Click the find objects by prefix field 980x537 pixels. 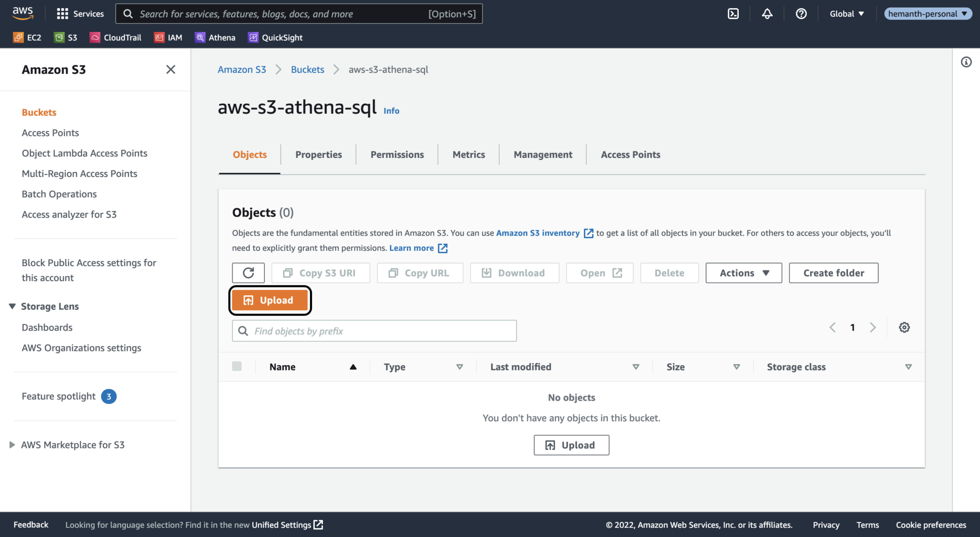[374, 331]
